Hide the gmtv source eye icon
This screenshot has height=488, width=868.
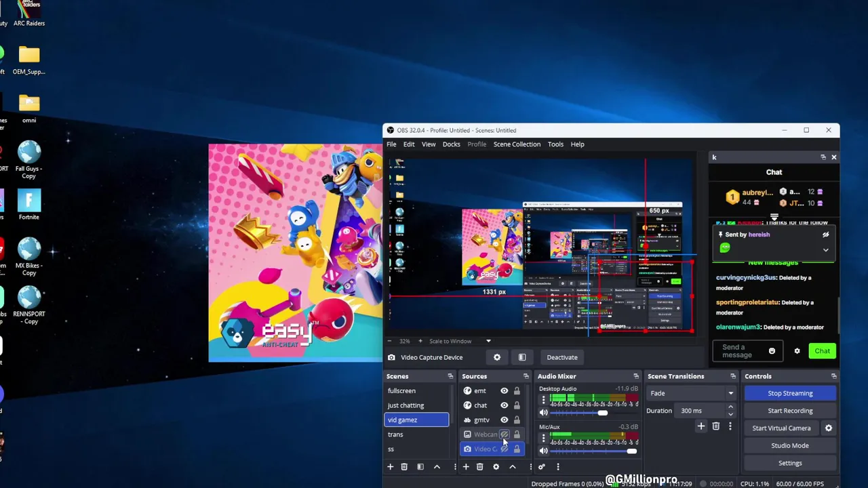coord(504,420)
